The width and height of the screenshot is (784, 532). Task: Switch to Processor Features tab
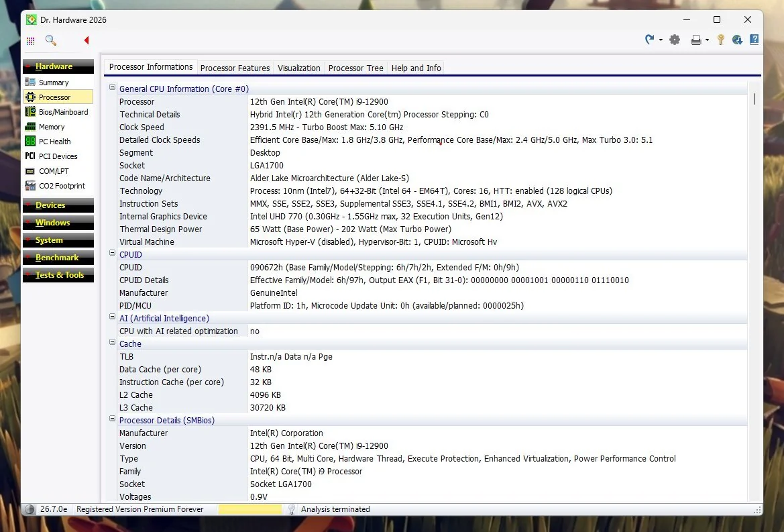(235, 68)
